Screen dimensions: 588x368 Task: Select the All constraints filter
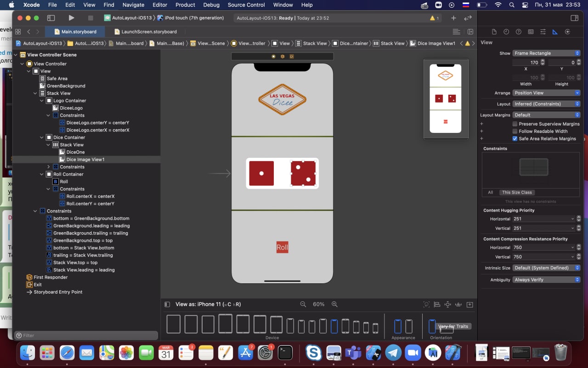[491, 192]
